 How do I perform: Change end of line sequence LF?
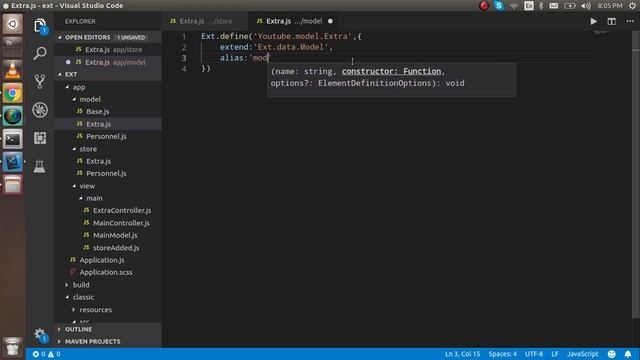point(555,354)
